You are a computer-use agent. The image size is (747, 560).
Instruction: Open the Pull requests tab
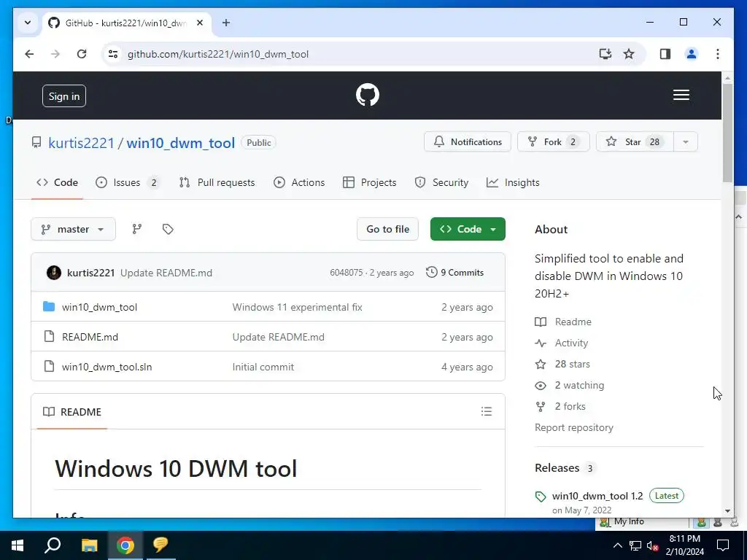217,182
